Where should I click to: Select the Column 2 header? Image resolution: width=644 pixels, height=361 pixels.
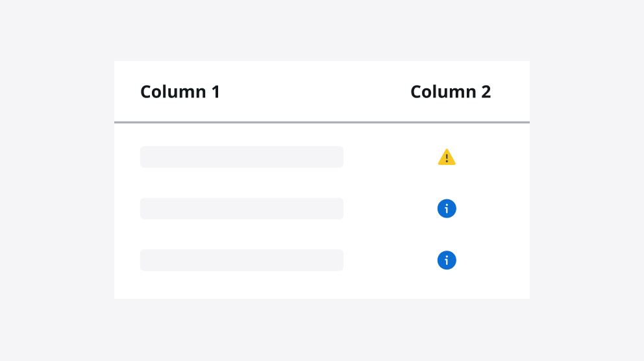[451, 92]
